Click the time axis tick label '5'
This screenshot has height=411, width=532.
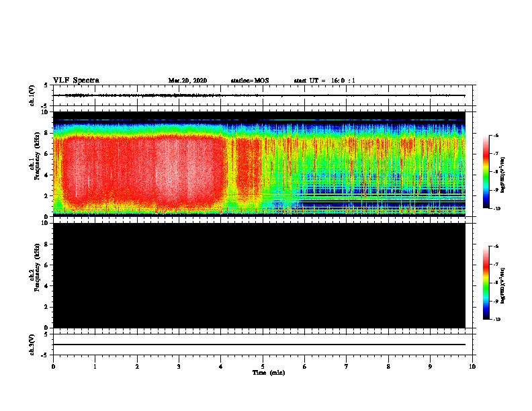263,367
